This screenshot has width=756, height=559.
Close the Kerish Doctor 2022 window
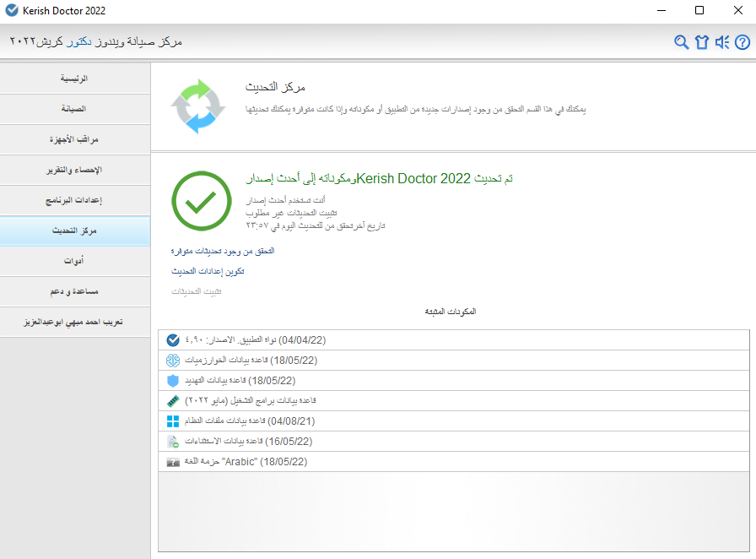738,11
